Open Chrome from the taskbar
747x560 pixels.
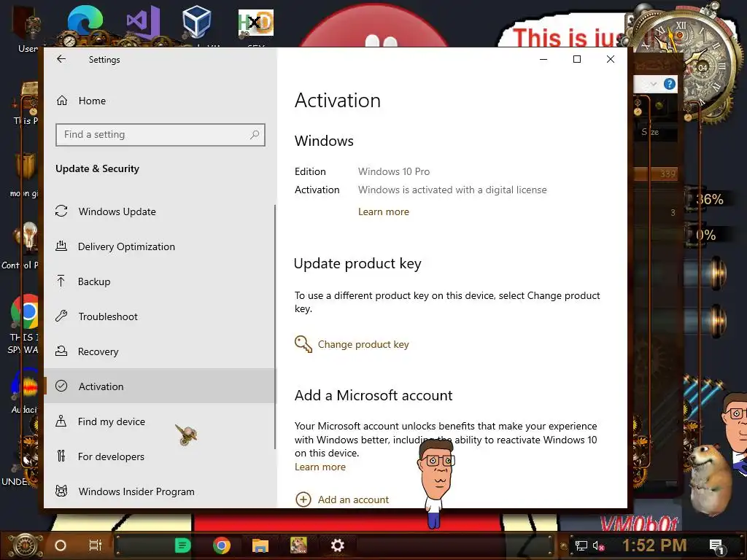[x=222, y=545]
